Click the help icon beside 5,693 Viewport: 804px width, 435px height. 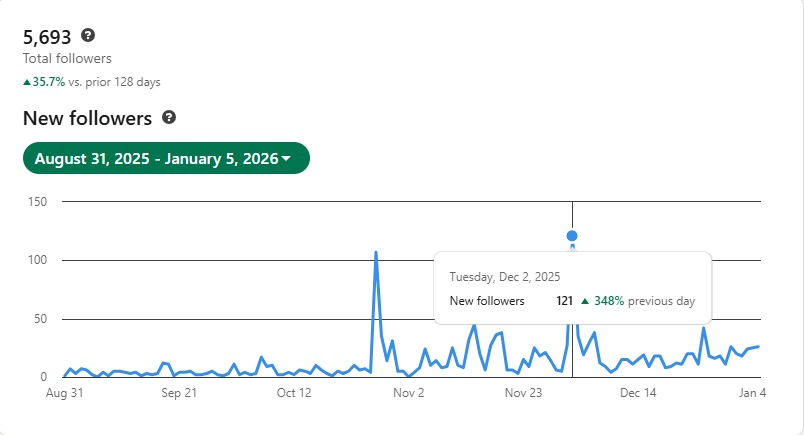pos(88,36)
